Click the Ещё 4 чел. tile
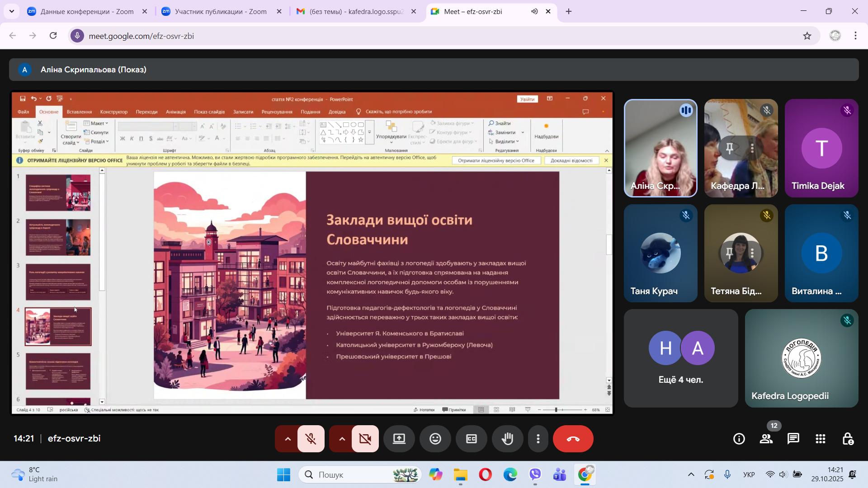868x488 pixels. 681,358
